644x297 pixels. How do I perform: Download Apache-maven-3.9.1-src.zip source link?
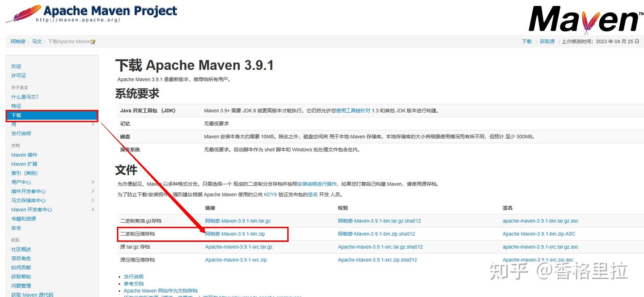point(236,260)
